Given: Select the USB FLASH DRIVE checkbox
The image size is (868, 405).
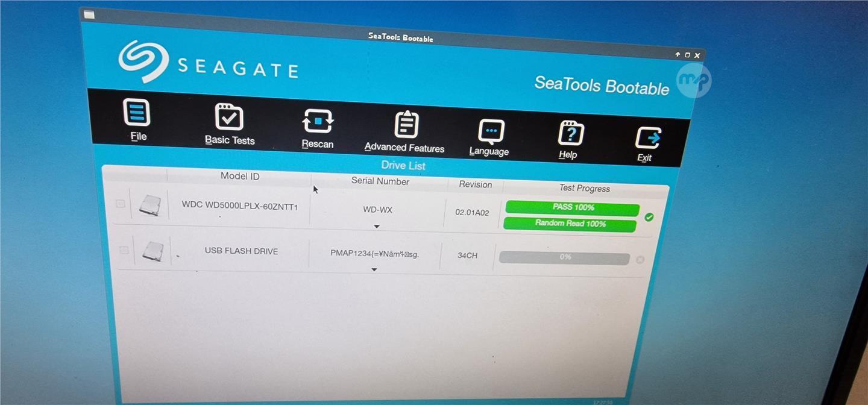Looking at the screenshot, I should 124,250.
